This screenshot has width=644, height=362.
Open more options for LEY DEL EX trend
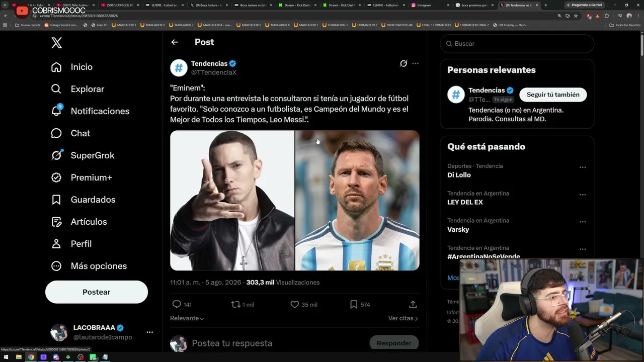point(583,195)
